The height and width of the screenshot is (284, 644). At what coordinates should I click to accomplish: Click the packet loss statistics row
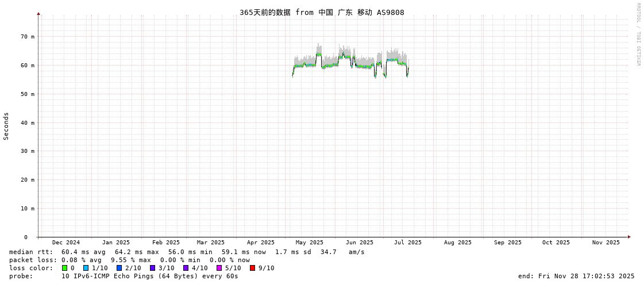coord(129,260)
